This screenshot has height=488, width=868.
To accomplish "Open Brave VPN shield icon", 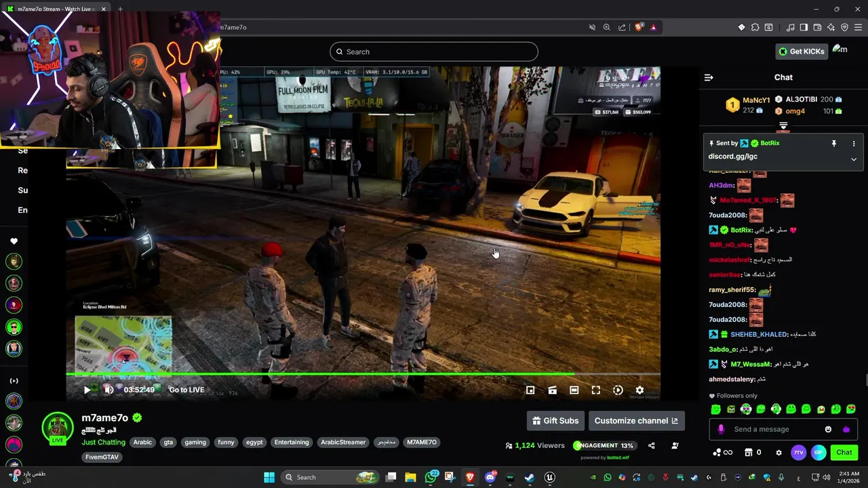I will coord(844,27).
